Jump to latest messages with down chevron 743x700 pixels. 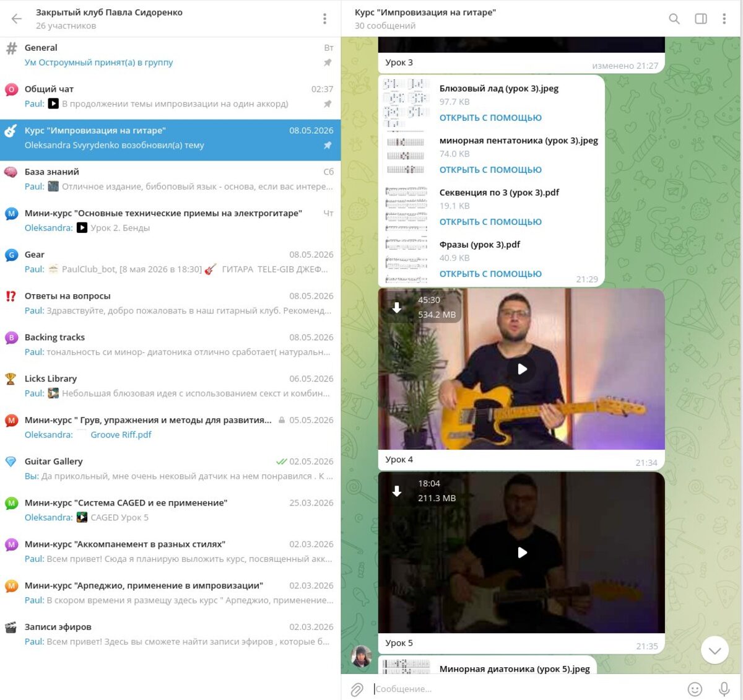715,650
